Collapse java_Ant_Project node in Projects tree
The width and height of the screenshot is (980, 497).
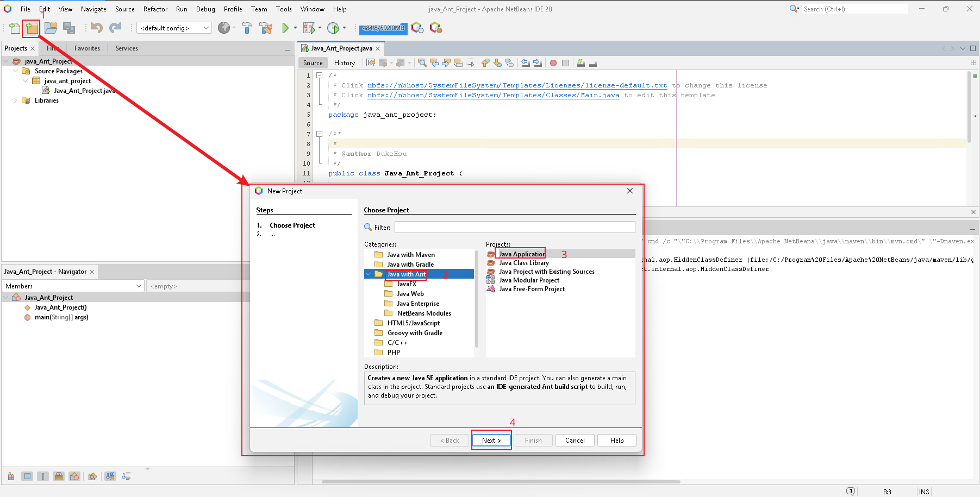point(6,61)
